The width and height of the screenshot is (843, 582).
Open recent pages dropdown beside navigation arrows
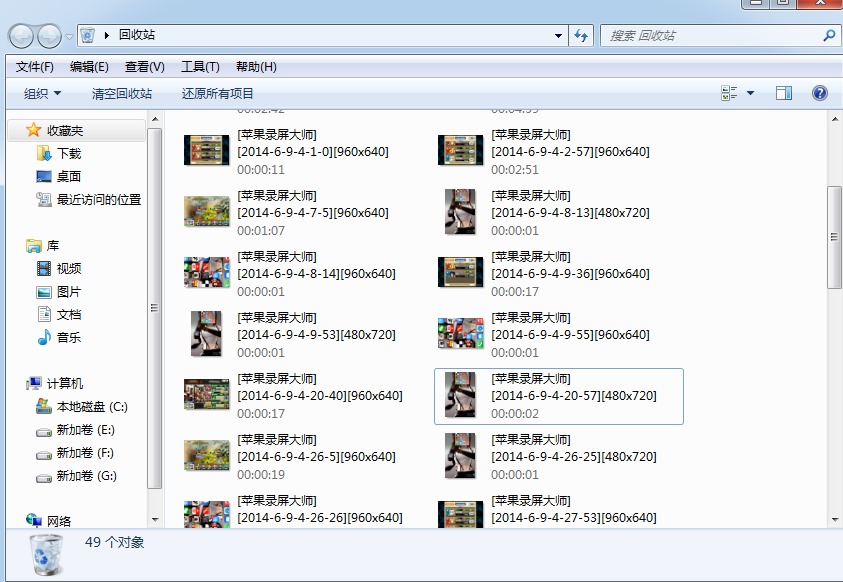pos(69,37)
